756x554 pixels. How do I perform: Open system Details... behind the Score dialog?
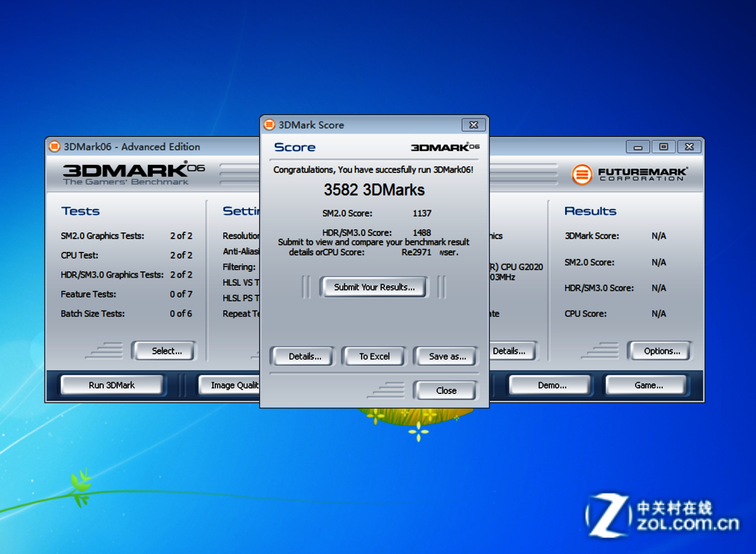click(512, 351)
